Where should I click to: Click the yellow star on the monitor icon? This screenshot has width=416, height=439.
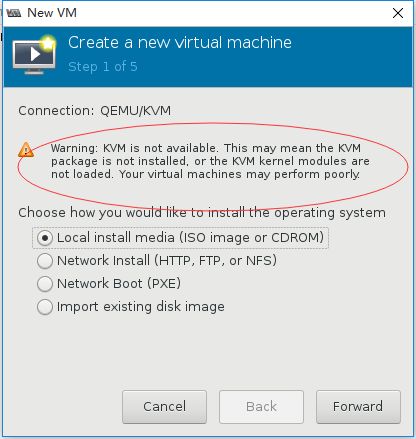48,43
